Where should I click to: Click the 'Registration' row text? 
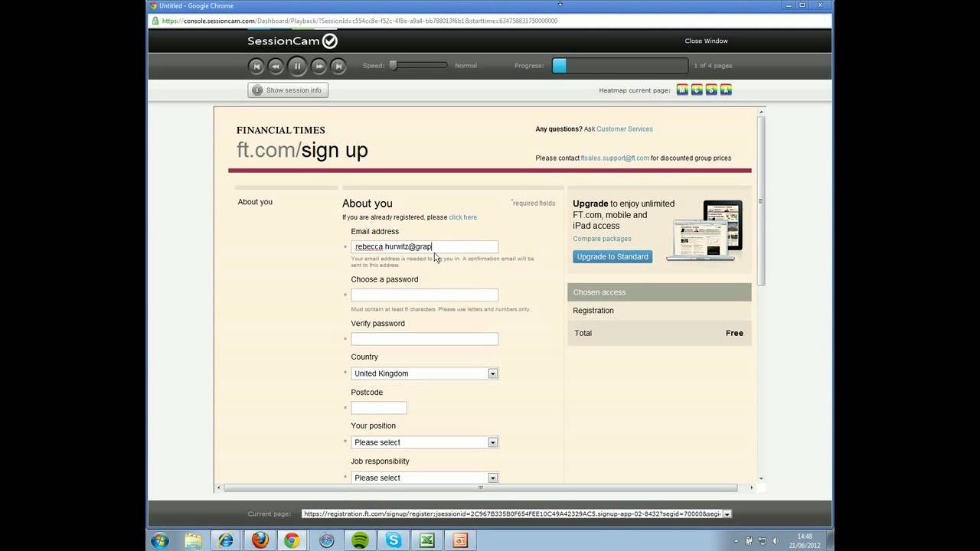coord(593,311)
